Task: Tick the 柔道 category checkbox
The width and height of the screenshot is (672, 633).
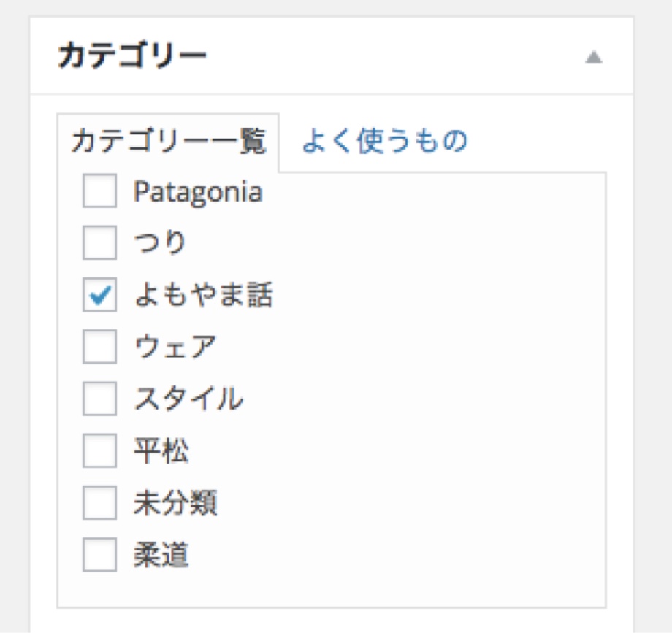Action: 99,555
